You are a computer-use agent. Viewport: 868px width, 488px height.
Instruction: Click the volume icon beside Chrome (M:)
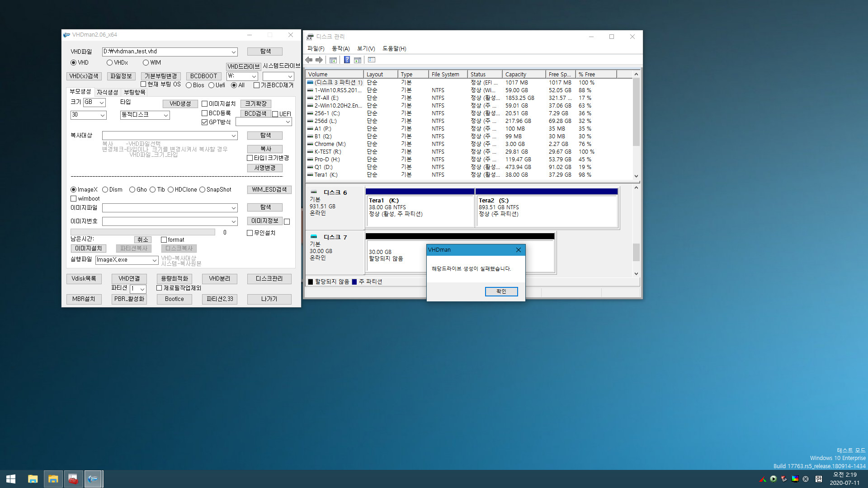click(x=310, y=144)
